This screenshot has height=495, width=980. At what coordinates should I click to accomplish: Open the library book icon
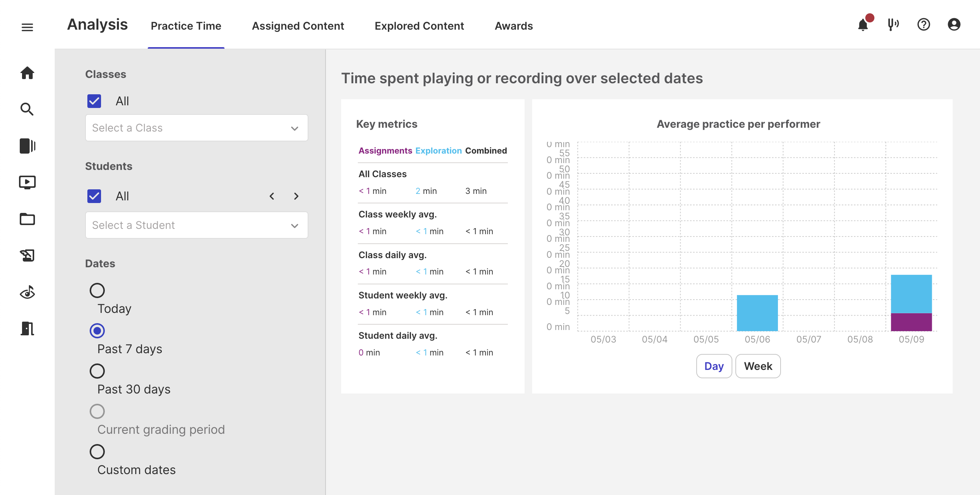pyautogui.click(x=27, y=146)
